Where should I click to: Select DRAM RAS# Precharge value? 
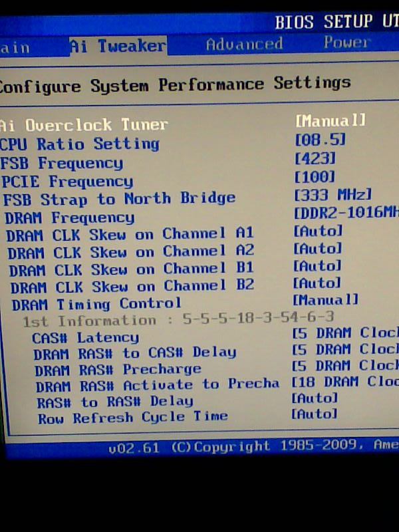(x=345, y=366)
